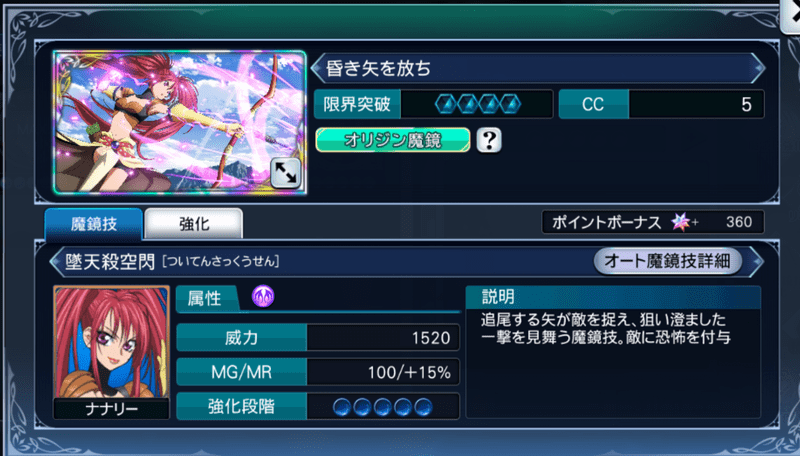Click the fourth limit break gem
Image resolution: width=800 pixels, height=456 pixels.
510,105
